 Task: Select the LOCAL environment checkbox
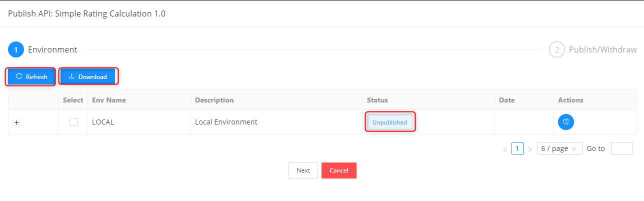(x=73, y=122)
